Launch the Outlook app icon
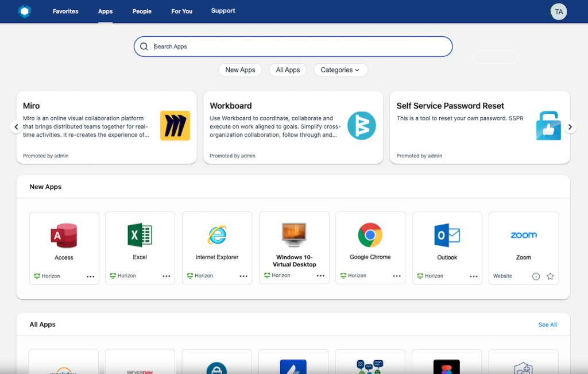 click(x=447, y=236)
